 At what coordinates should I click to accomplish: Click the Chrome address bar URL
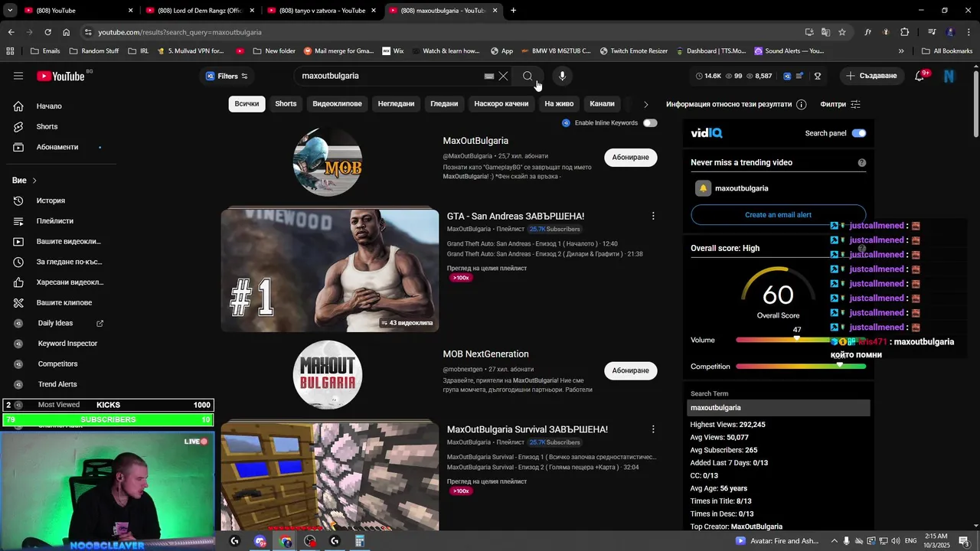pos(180,32)
